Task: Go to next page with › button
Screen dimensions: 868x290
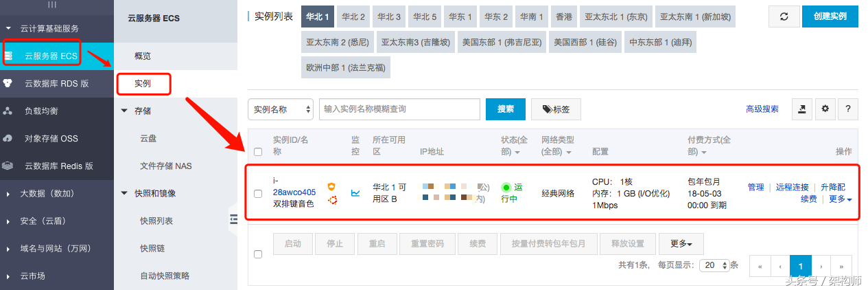Action: [821, 265]
